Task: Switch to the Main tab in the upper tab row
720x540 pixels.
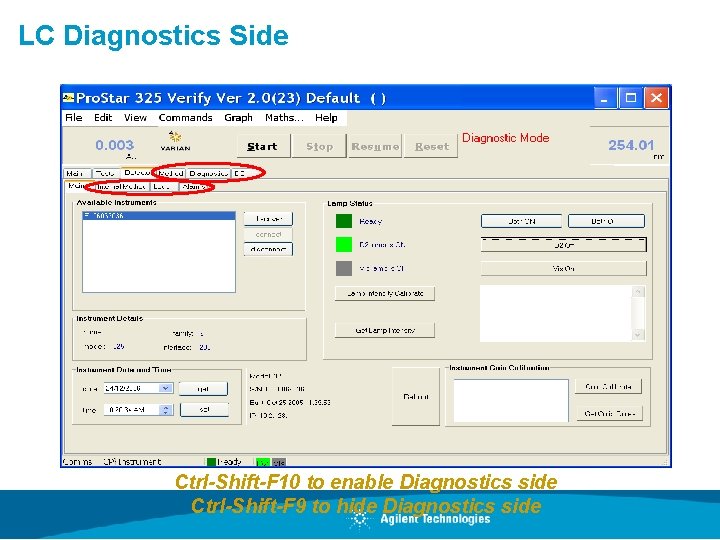Action: [x=77, y=173]
